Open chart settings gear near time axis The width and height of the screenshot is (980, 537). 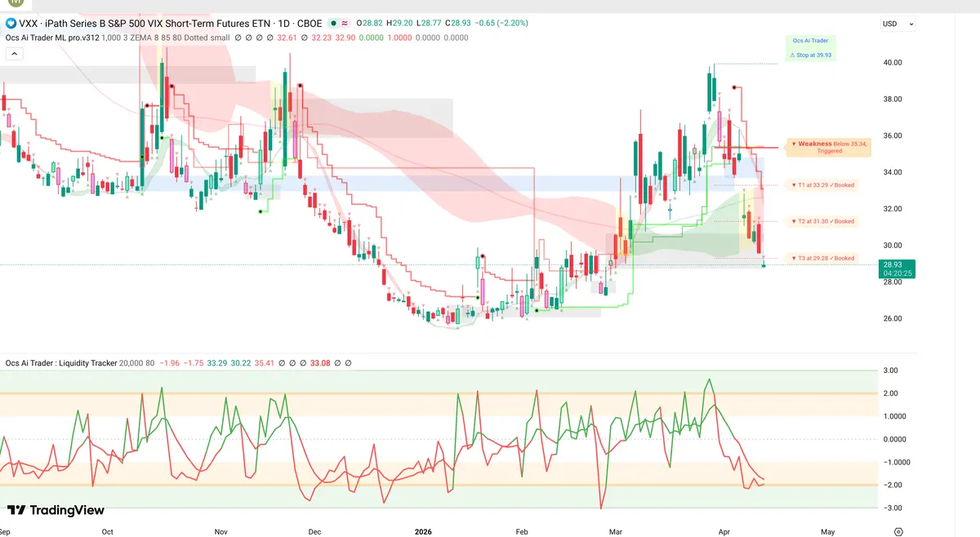[898, 531]
